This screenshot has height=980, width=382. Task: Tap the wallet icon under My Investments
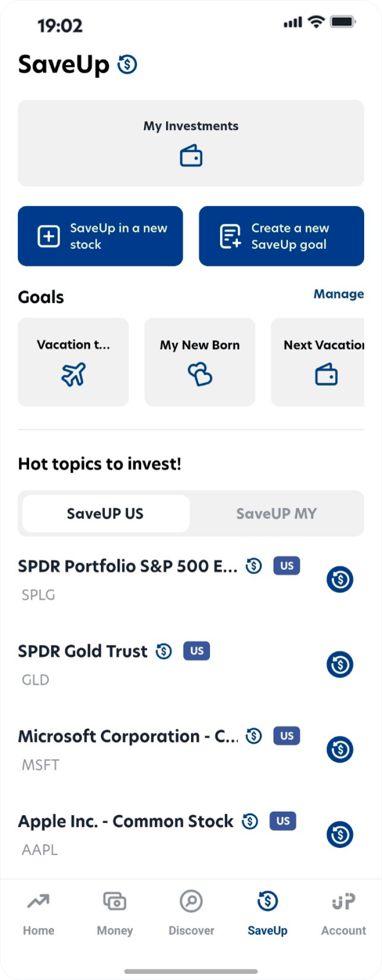tap(191, 157)
